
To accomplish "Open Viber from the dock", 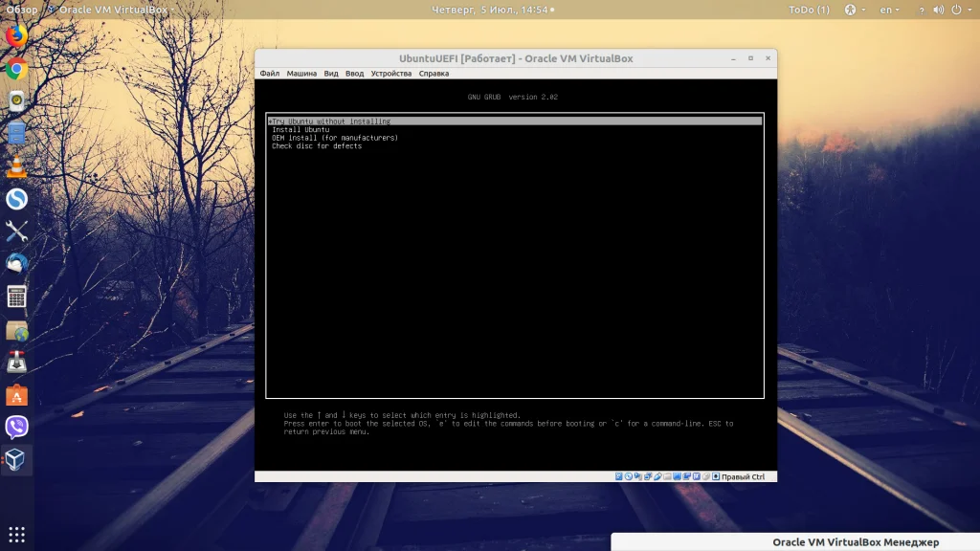I will (16, 427).
